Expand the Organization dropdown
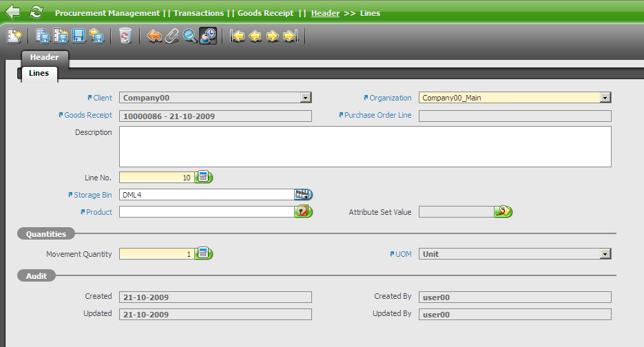 tap(605, 98)
